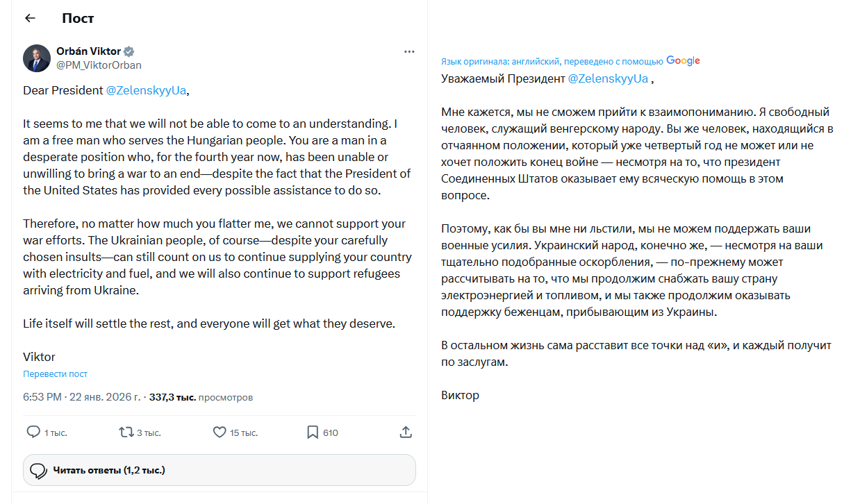Viewport: 860px width, 504px height.
Task: Like the post with the heart icon
Action: (x=220, y=432)
